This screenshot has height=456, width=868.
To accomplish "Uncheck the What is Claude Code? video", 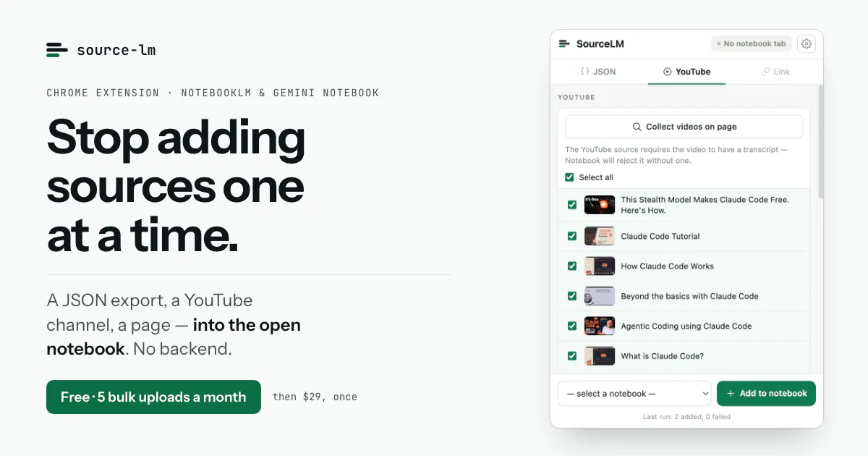I will coord(572,356).
